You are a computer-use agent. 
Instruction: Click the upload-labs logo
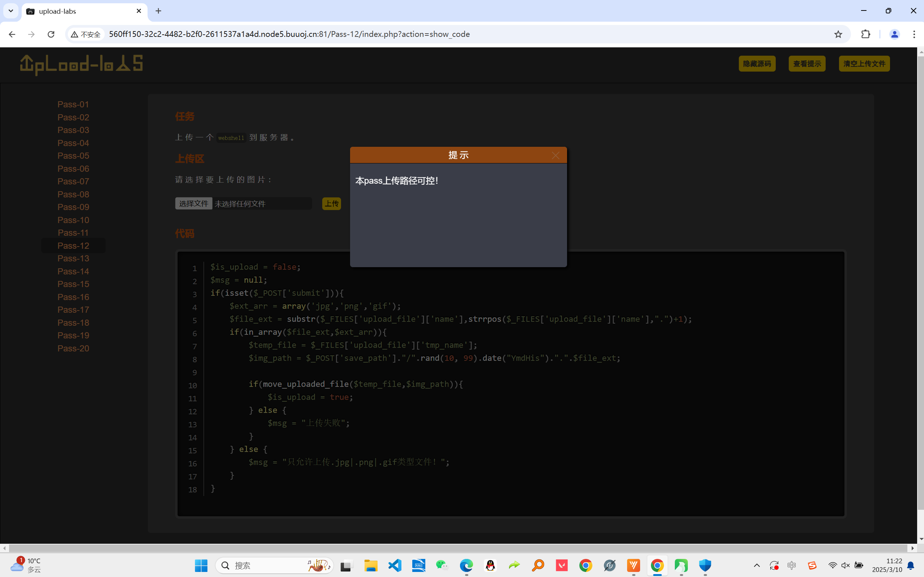(x=81, y=64)
